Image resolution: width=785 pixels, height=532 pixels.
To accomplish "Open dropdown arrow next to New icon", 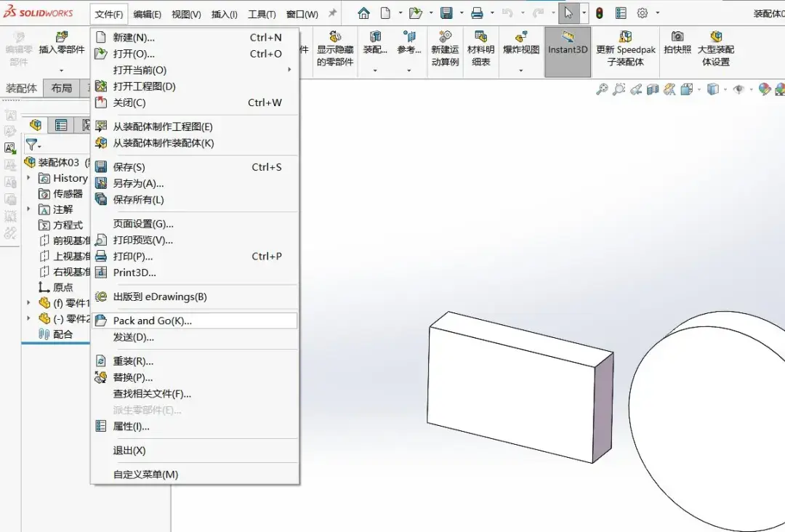I will point(400,13).
